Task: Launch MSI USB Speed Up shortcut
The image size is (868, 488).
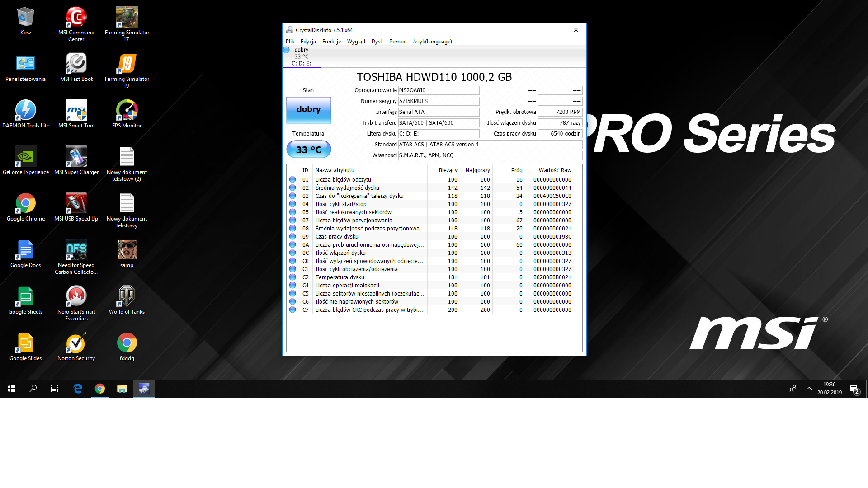Action: (76, 207)
